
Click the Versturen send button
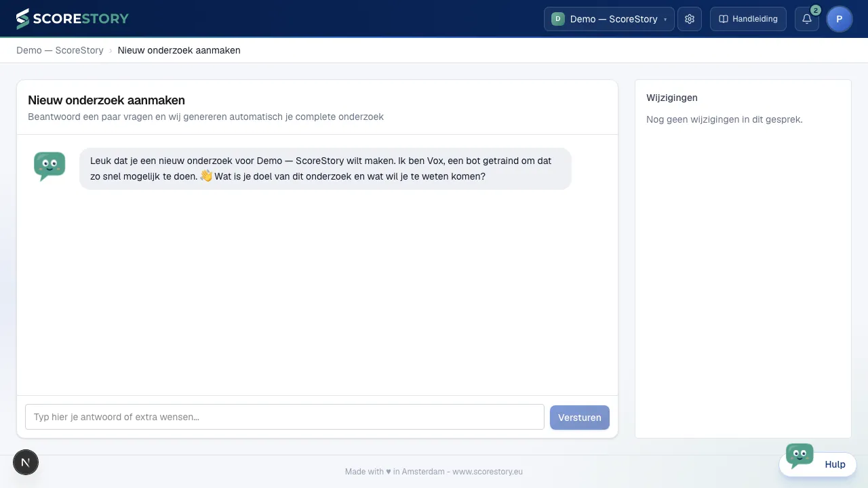[x=580, y=418]
